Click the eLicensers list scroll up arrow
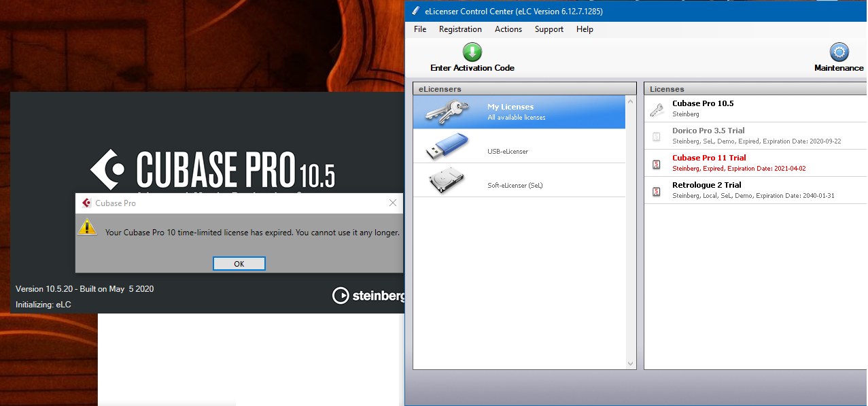 click(x=631, y=101)
